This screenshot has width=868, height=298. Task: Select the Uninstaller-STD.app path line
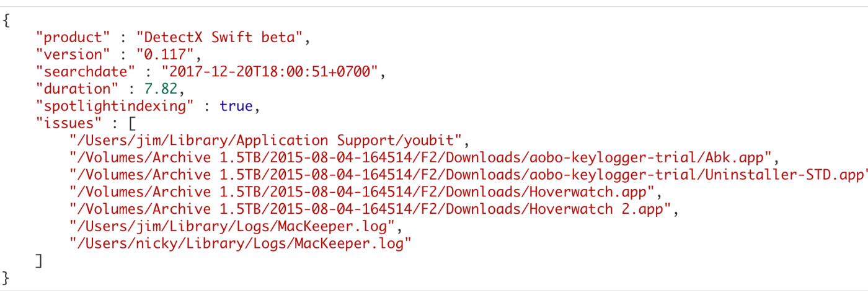(x=469, y=175)
